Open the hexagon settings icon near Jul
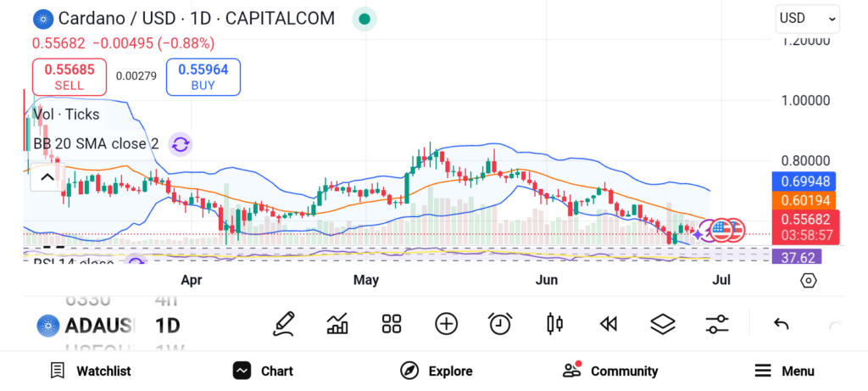Viewport: 868px width, 391px height. point(808,280)
